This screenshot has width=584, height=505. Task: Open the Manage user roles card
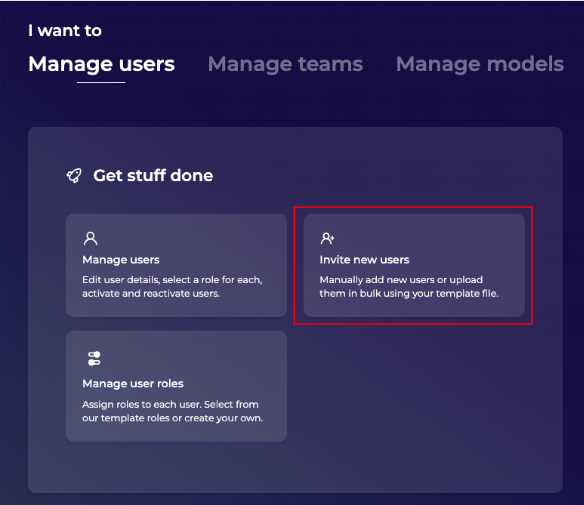[176, 386]
